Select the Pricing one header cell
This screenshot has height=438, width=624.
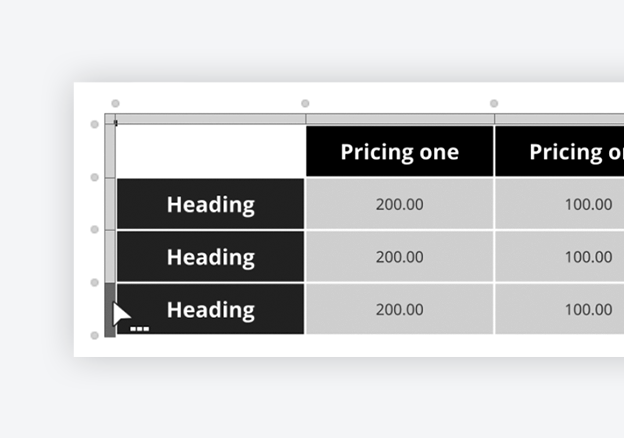(x=399, y=151)
